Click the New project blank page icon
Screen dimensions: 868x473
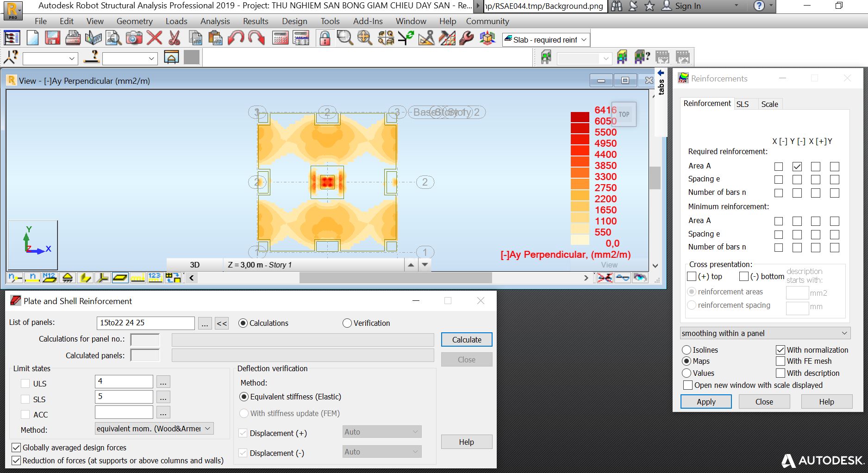[x=32, y=38]
